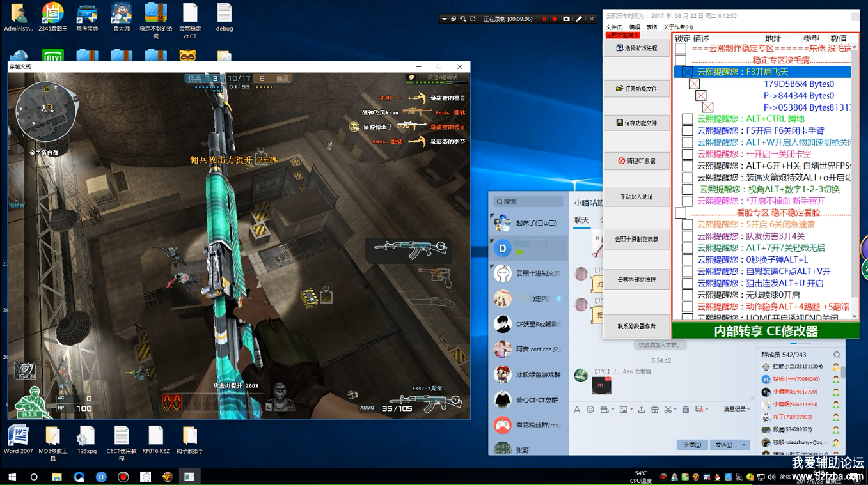Click the Cortana circle on taskbar
Screen dimensions: 868x485
tap(34, 477)
